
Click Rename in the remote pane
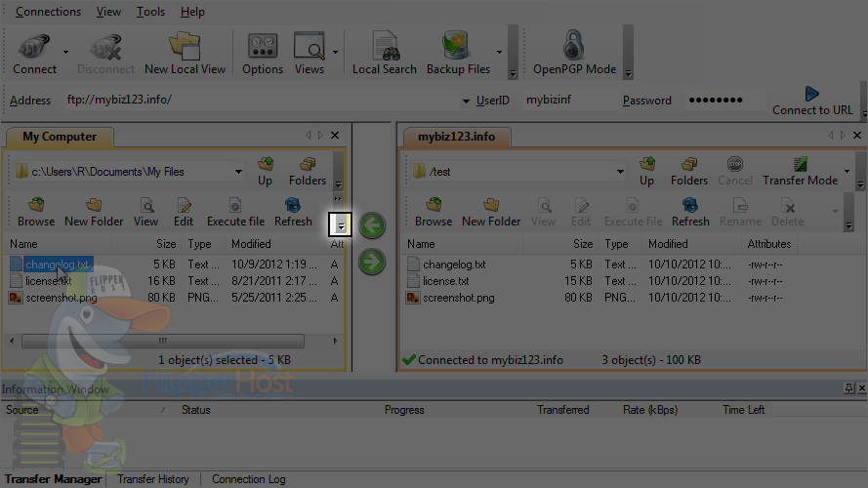point(741,213)
